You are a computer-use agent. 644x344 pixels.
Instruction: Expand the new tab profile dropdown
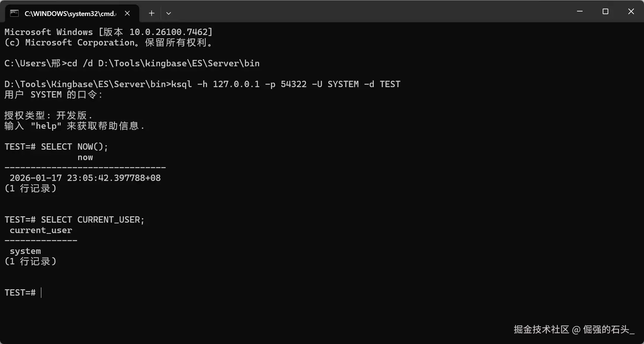(169, 13)
